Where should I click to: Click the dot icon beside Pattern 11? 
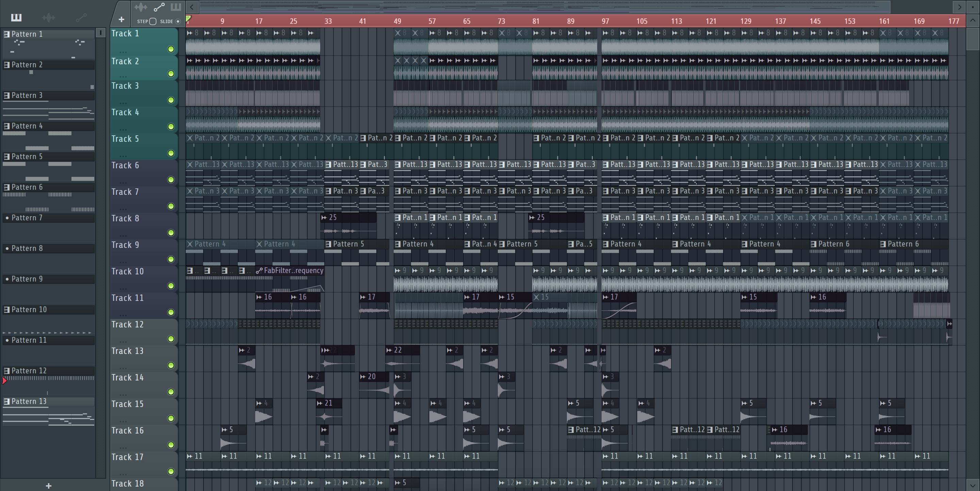pos(6,340)
